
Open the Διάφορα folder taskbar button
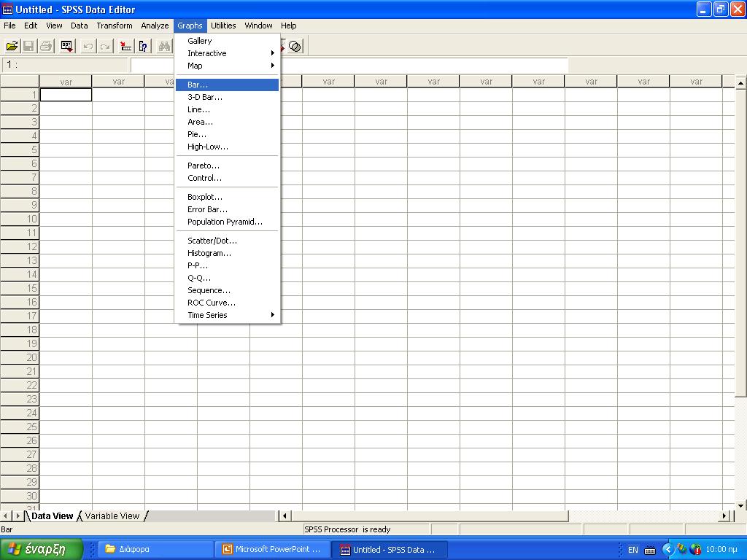coord(155,550)
